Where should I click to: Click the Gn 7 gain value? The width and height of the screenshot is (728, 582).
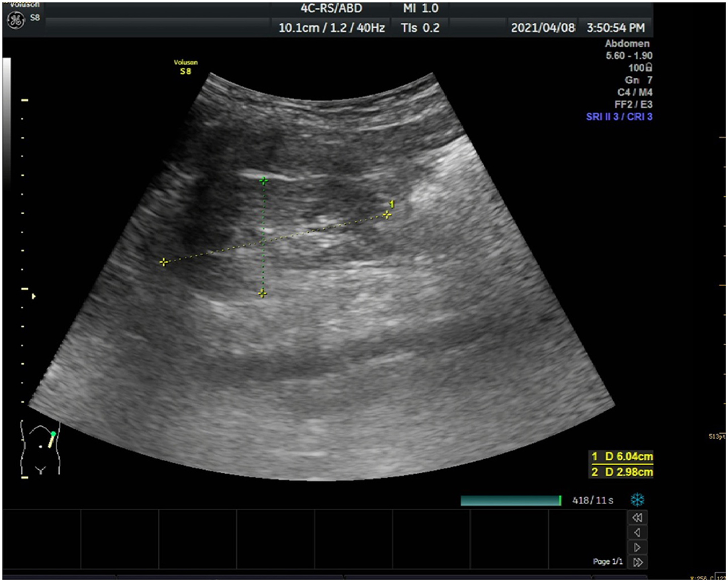point(639,80)
